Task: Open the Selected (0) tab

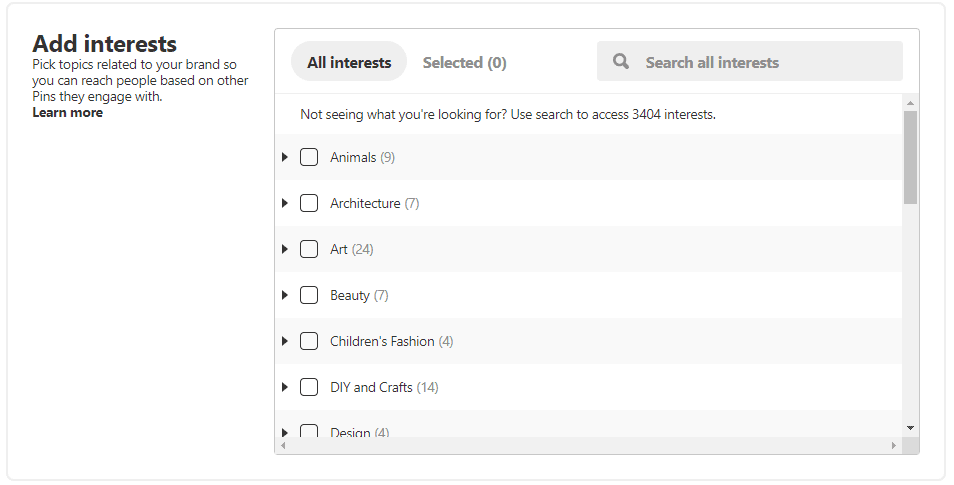Action: point(464,63)
